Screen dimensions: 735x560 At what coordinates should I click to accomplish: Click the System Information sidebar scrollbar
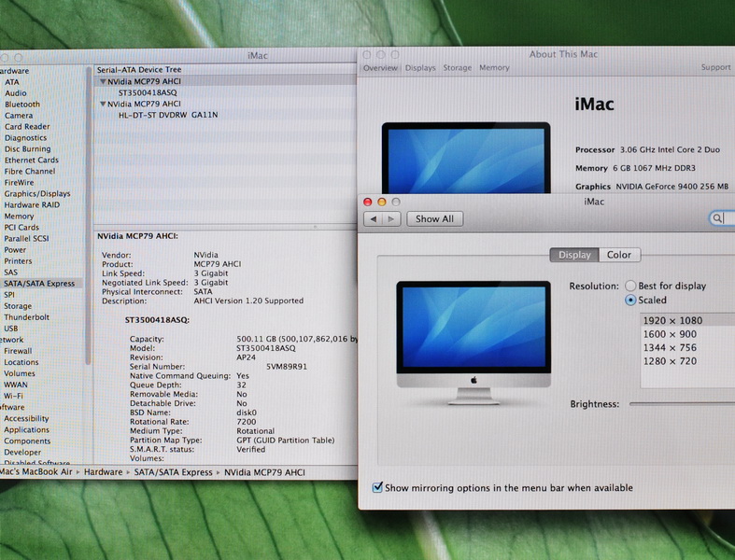click(88, 216)
